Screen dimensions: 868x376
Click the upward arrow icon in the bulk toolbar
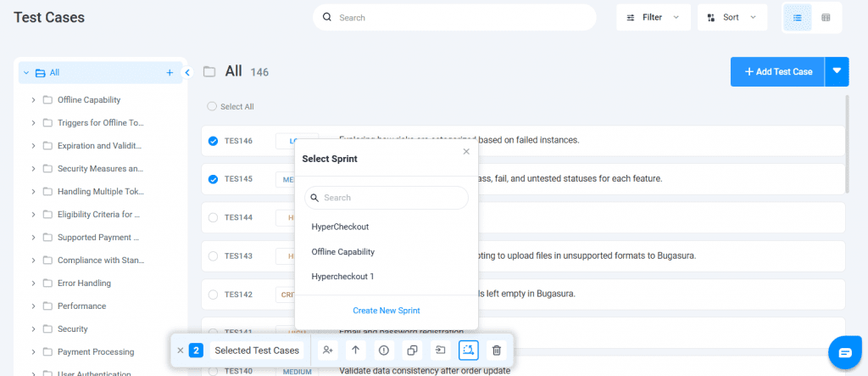(x=355, y=350)
